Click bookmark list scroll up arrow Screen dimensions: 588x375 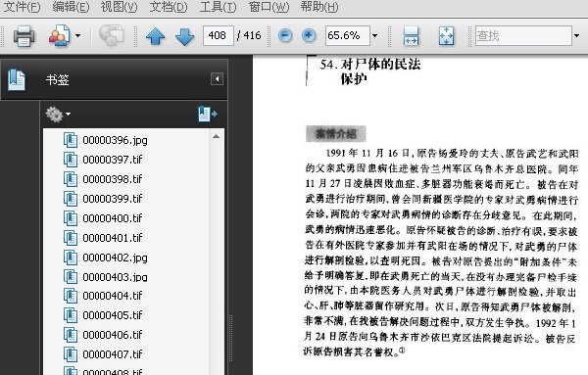(216, 137)
